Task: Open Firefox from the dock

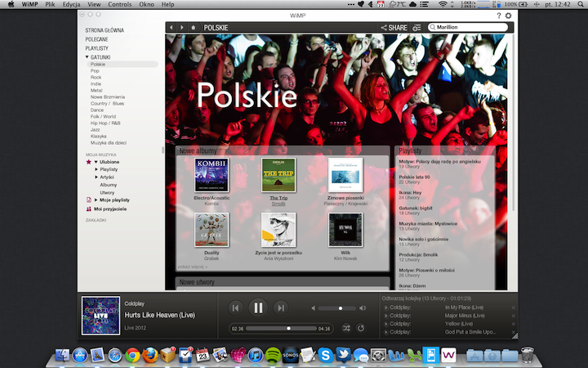Action: [x=150, y=355]
